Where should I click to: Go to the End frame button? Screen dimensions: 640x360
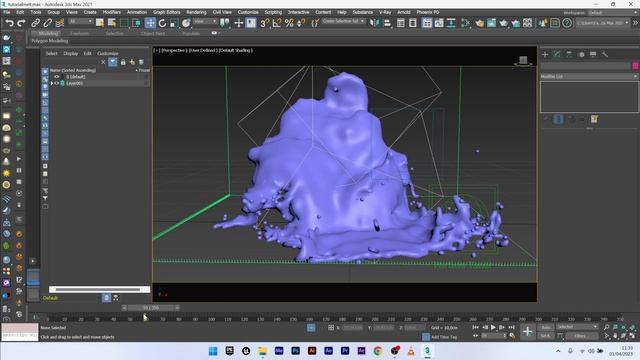[511, 327]
